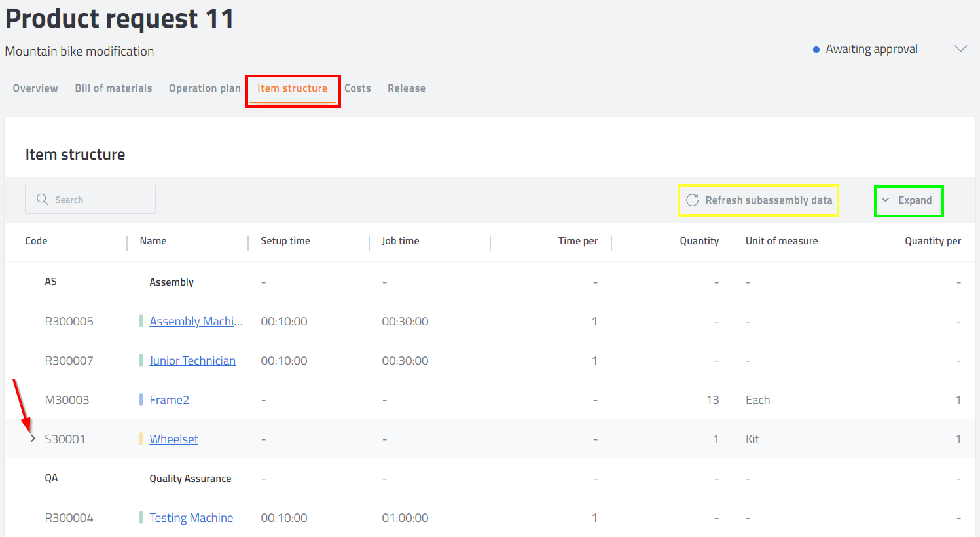Click setup time 00:10:00 of Assembly Machine

(284, 322)
